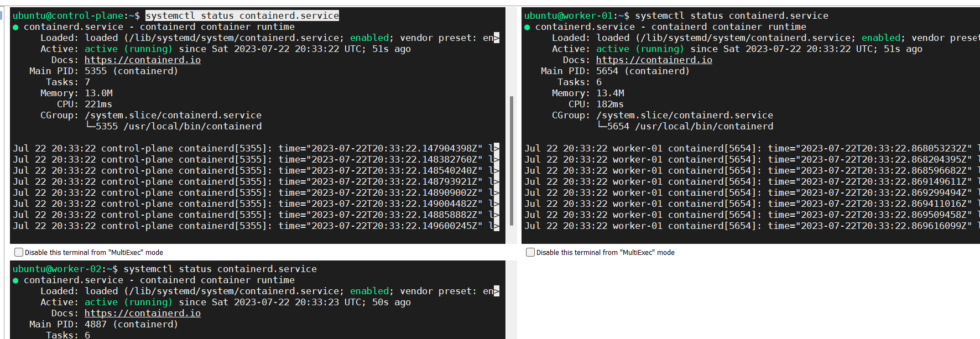Click truncation arrow on worker-02 Loaded line

click(x=496, y=291)
